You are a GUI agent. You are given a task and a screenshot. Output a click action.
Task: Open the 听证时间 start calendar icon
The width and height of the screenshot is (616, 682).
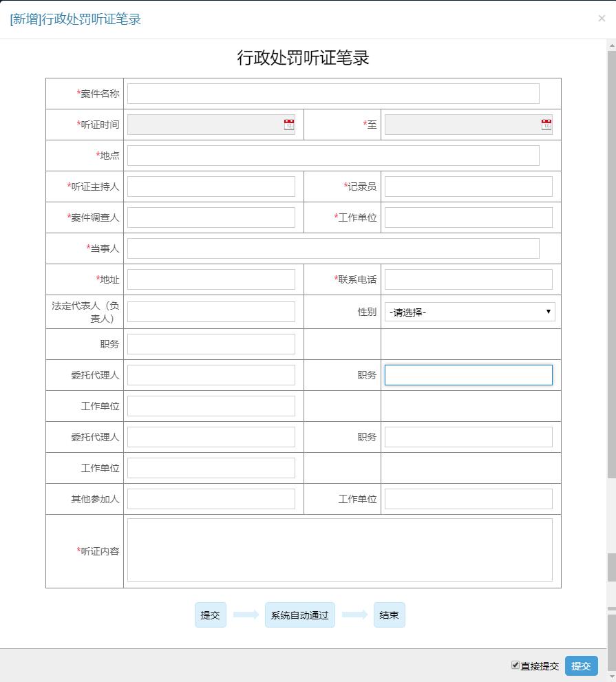click(288, 125)
